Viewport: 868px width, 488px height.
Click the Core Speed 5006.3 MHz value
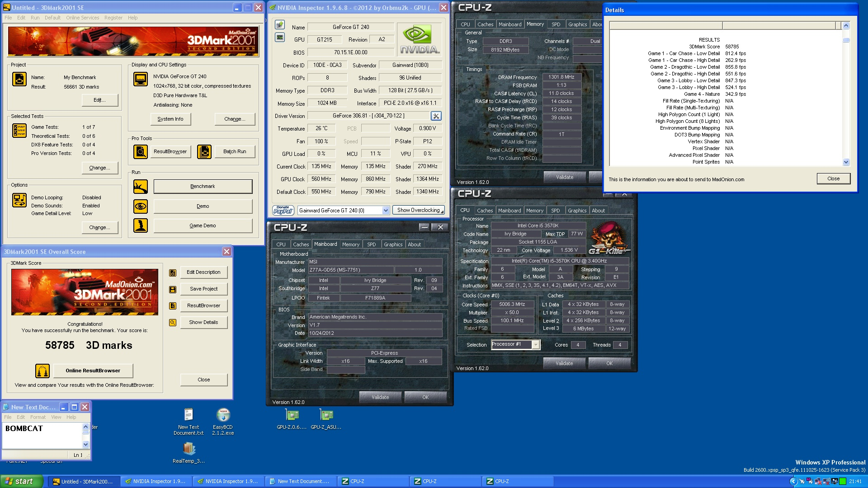tap(512, 305)
